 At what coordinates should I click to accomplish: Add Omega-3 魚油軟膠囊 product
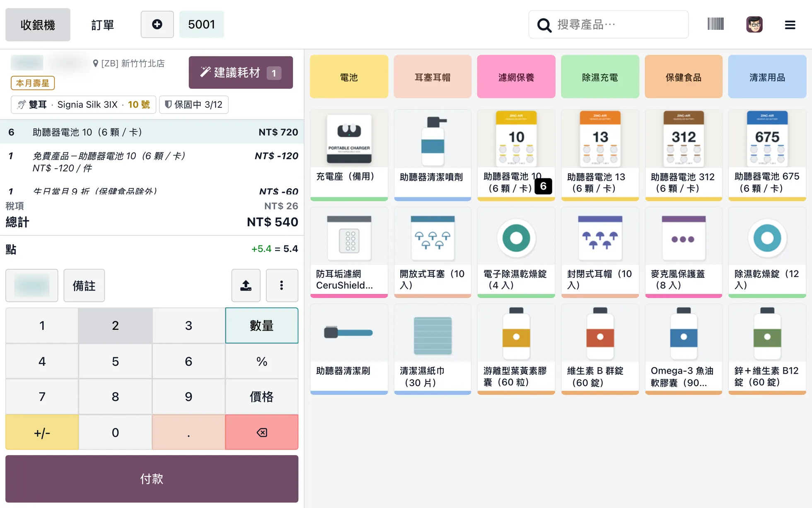tap(684, 349)
